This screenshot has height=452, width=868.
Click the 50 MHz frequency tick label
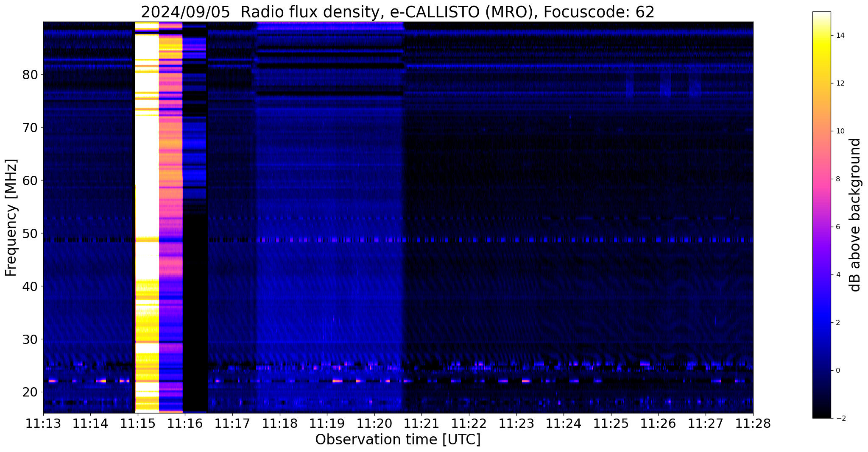30,233
